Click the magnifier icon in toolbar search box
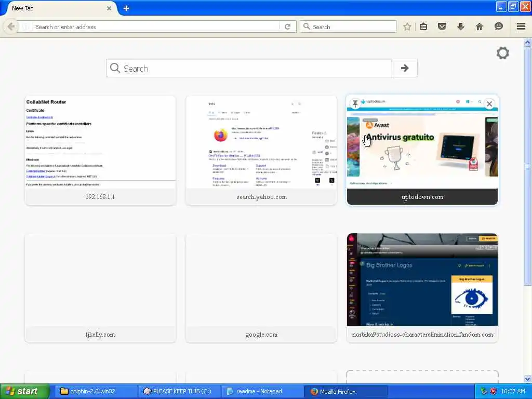 (x=307, y=26)
